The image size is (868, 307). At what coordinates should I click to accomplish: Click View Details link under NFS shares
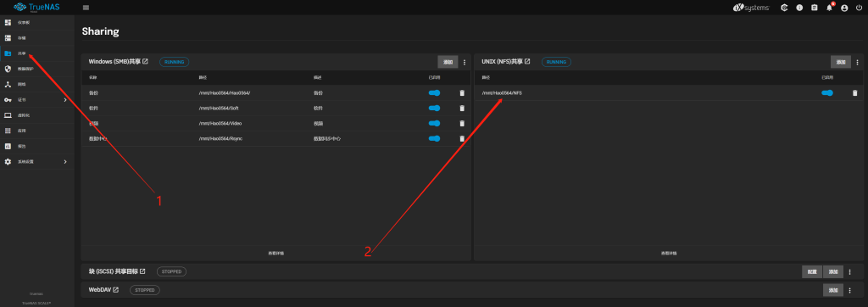coord(669,254)
